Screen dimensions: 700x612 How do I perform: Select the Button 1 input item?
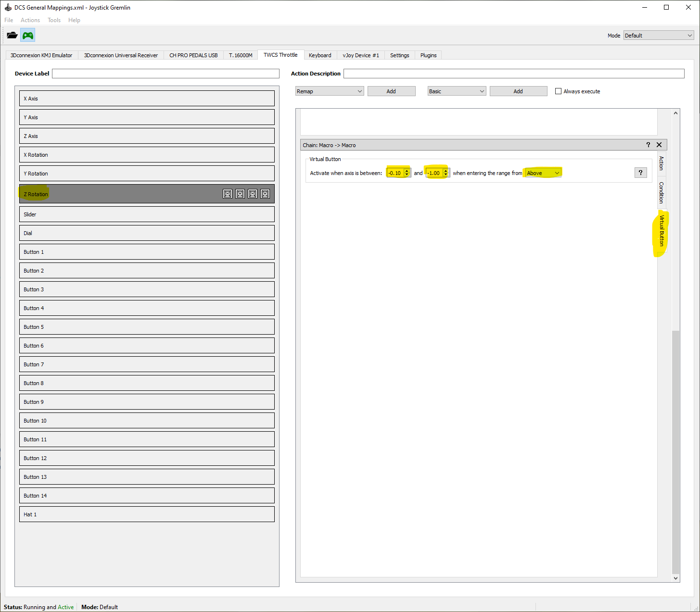point(147,252)
